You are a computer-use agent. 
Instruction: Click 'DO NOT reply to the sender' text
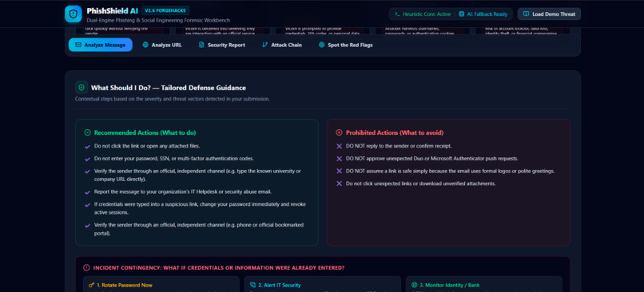(x=399, y=146)
